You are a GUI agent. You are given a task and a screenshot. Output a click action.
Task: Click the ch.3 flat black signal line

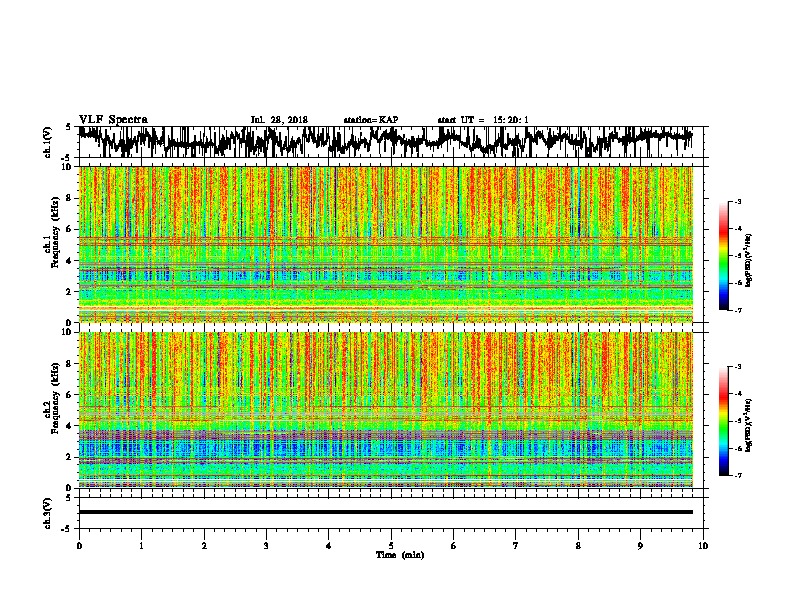385,512
